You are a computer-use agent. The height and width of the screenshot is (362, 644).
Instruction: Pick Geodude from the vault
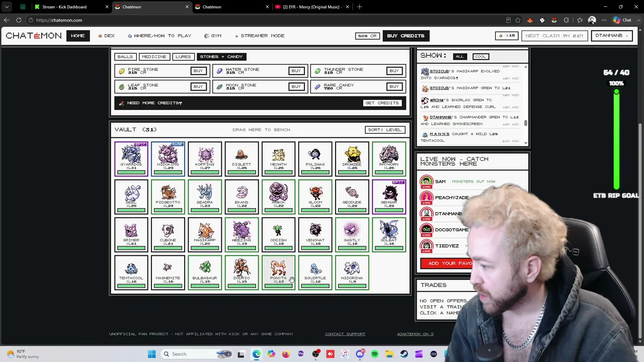(352, 197)
